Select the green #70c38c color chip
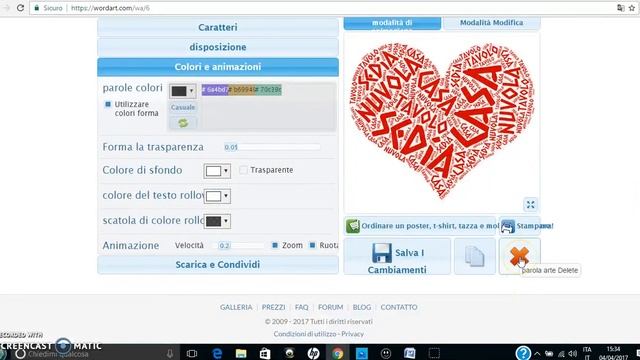 click(x=269, y=90)
